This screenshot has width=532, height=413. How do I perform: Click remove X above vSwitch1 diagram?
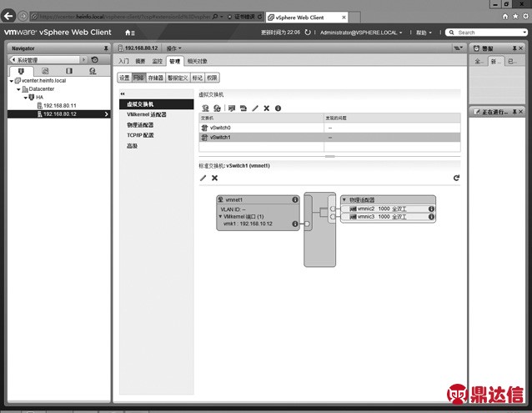click(x=214, y=178)
